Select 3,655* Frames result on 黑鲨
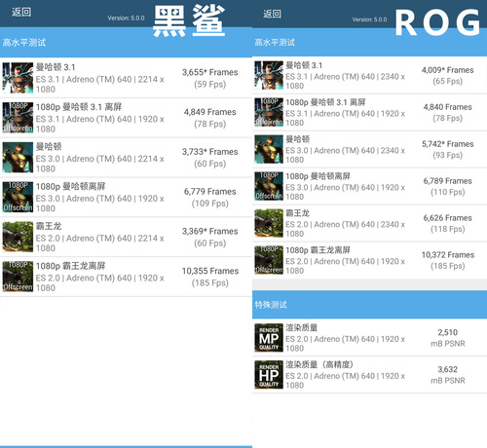 click(210, 78)
